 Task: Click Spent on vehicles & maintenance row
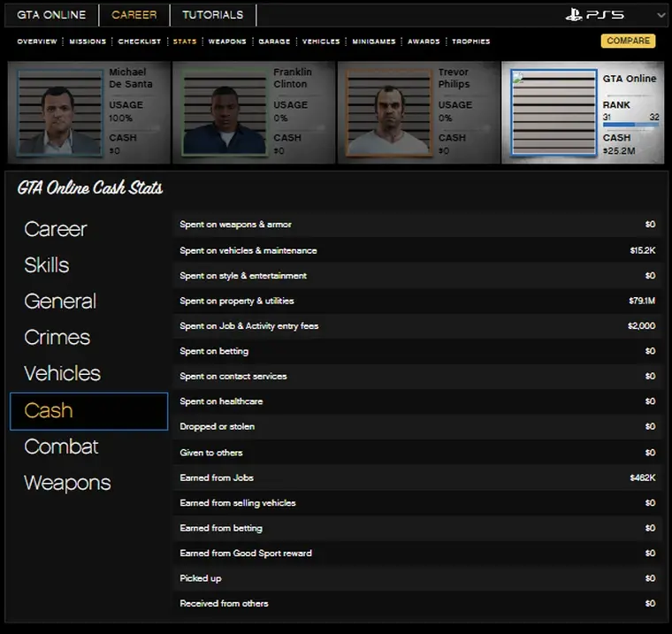417,250
